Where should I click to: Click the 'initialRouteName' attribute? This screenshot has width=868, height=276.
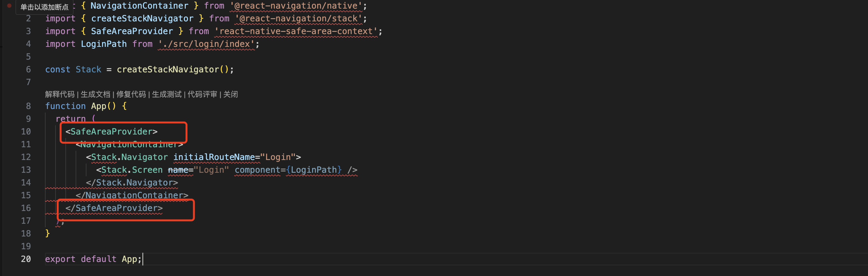pos(214,157)
